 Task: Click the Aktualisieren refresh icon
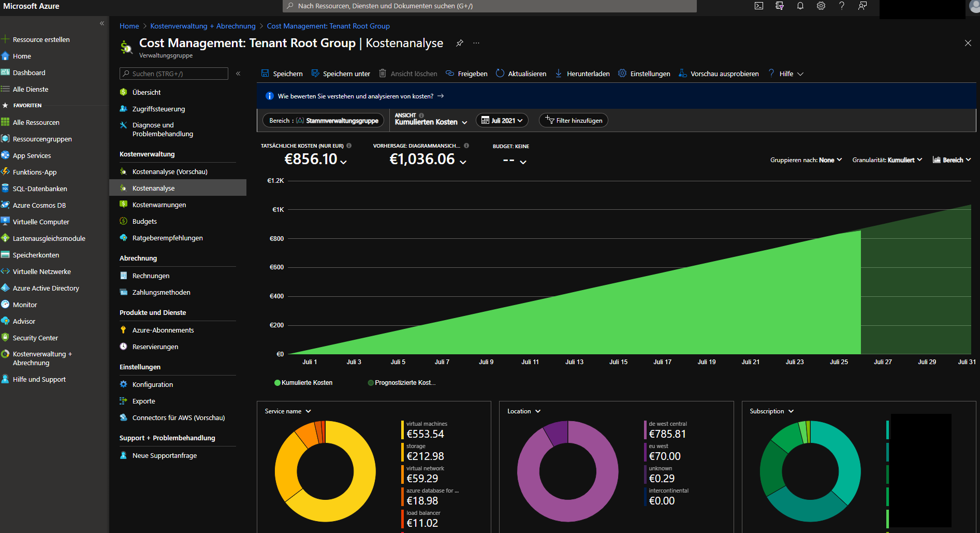pos(500,74)
